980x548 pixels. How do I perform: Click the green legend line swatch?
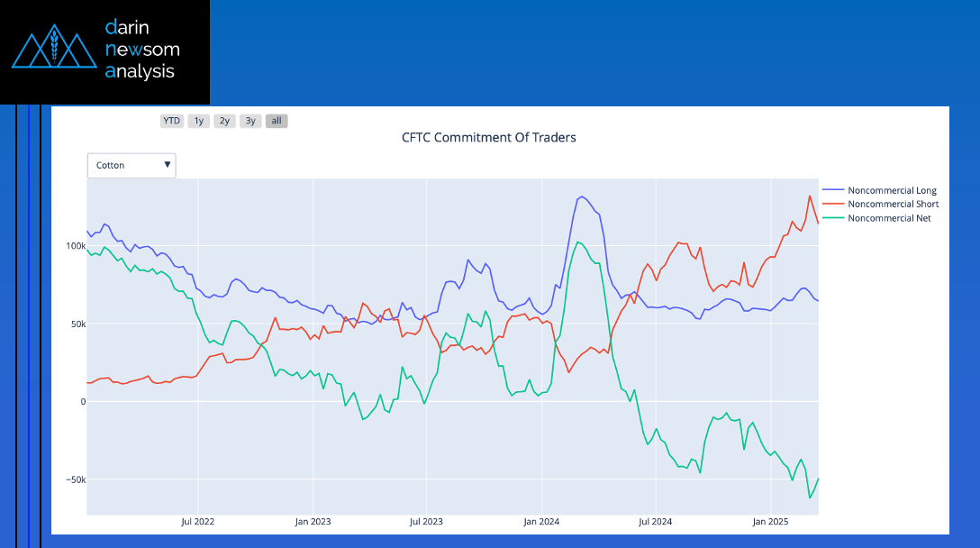(833, 218)
